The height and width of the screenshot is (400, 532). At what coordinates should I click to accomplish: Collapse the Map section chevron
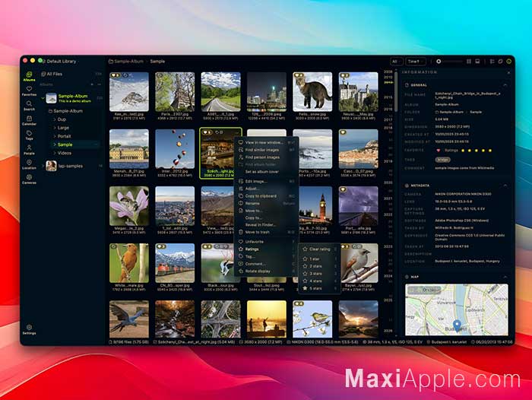coord(505,277)
